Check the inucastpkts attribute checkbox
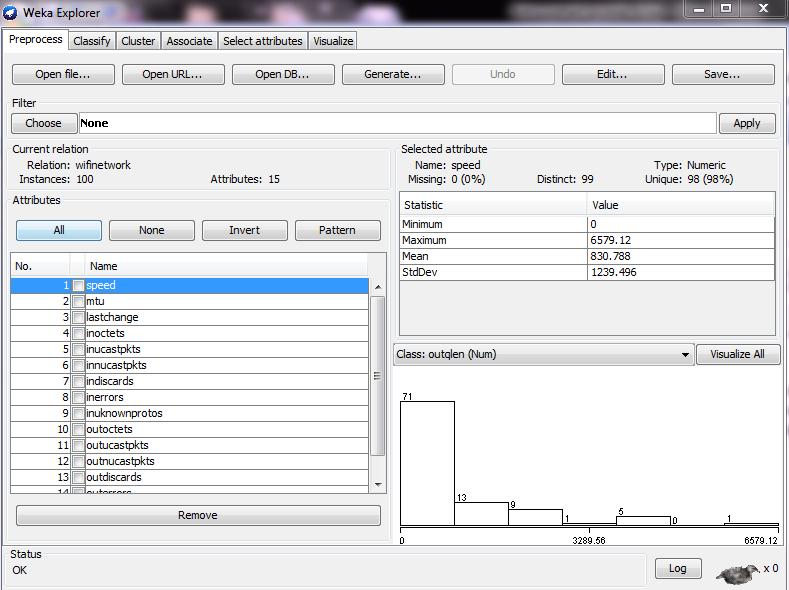The height and width of the screenshot is (590, 789). click(78, 350)
